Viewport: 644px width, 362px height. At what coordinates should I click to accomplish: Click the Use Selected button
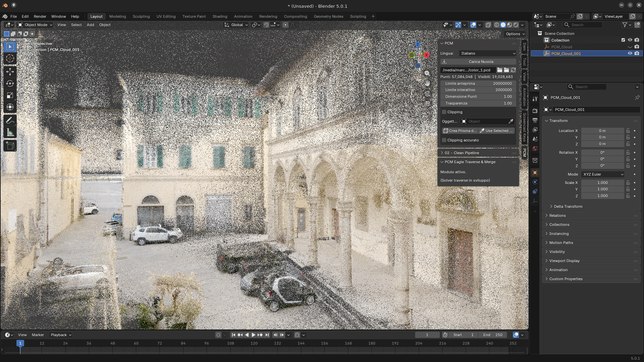496,131
